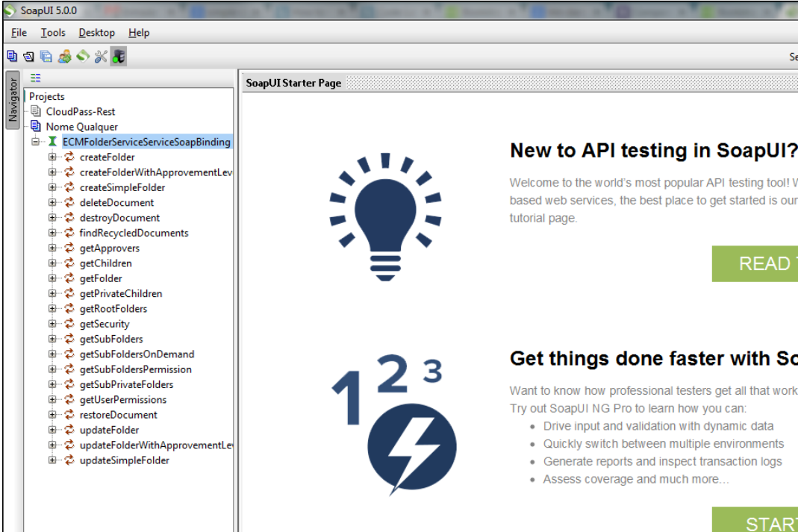Expand the createFolder operation

[x=52, y=157]
